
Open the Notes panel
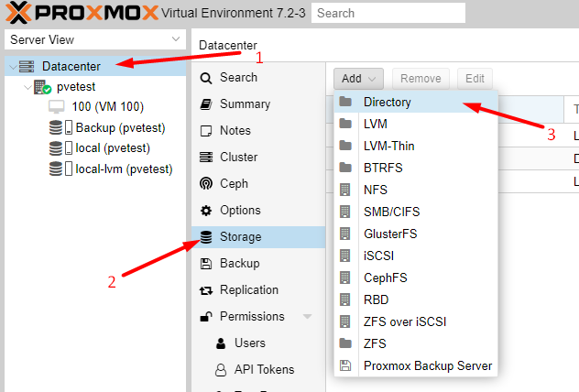pos(258,131)
